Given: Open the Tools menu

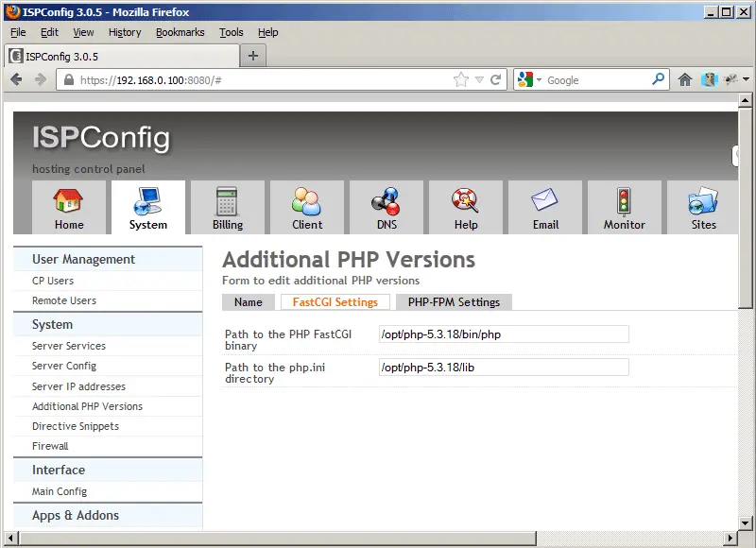Looking at the screenshot, I should coord(231,32).
